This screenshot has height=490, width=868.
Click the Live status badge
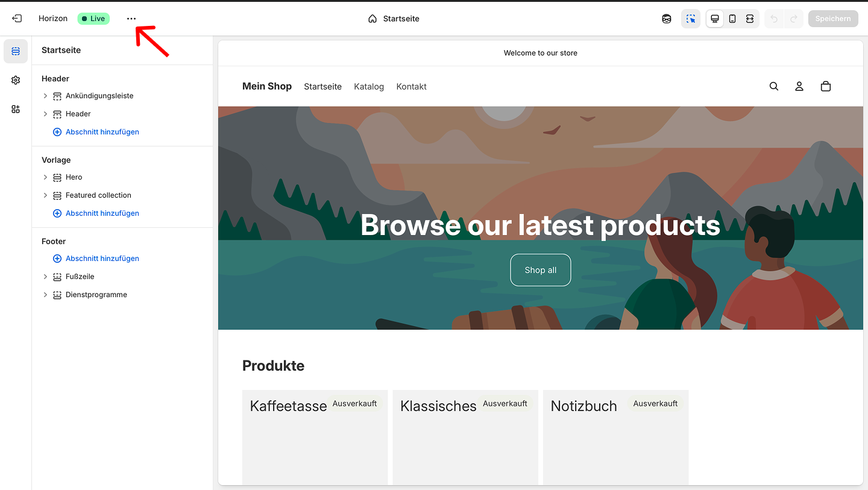(x=93, y=19)
